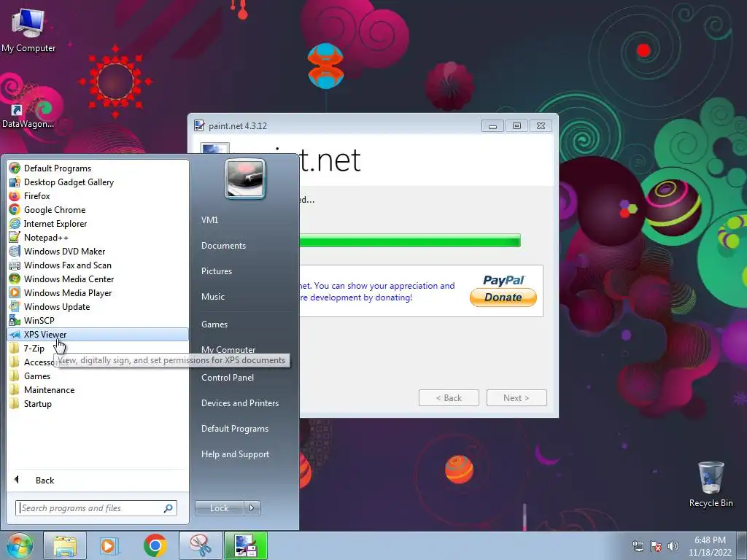The image size is (747, 560).
Task: Expand the Games program folder
Action: [x=98, y=376]
